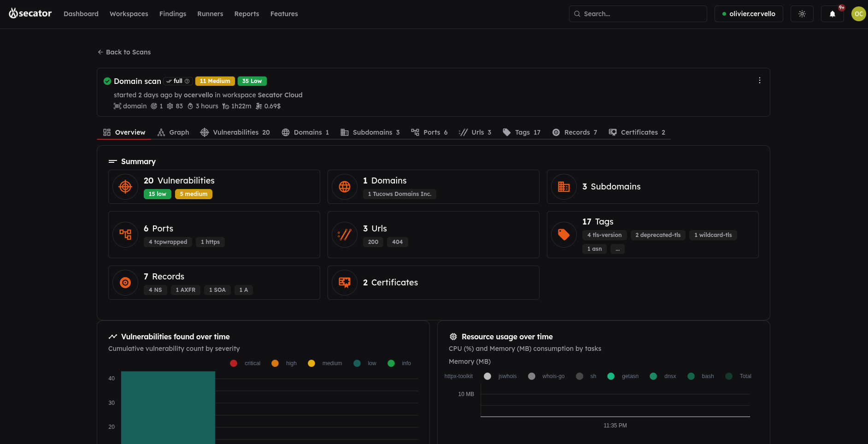Viewport: 868px width, 444px height.
Task: Open the Records 7 tab
Action: 575,132
